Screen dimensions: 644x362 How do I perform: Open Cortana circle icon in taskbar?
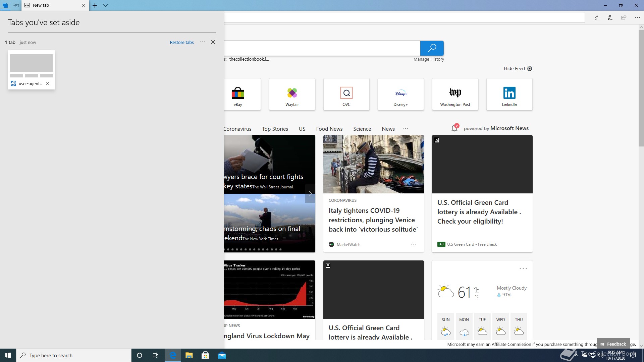140,355
